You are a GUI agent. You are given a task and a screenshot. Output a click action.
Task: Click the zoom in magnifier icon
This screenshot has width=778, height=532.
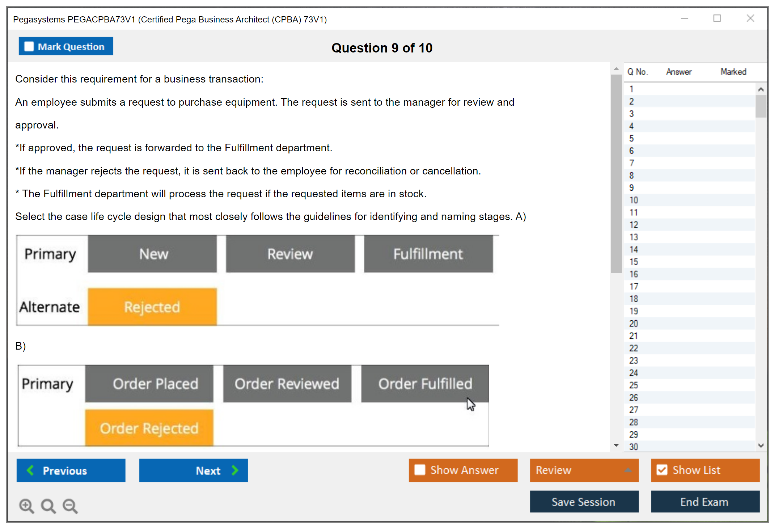click(x=26, y=506)
